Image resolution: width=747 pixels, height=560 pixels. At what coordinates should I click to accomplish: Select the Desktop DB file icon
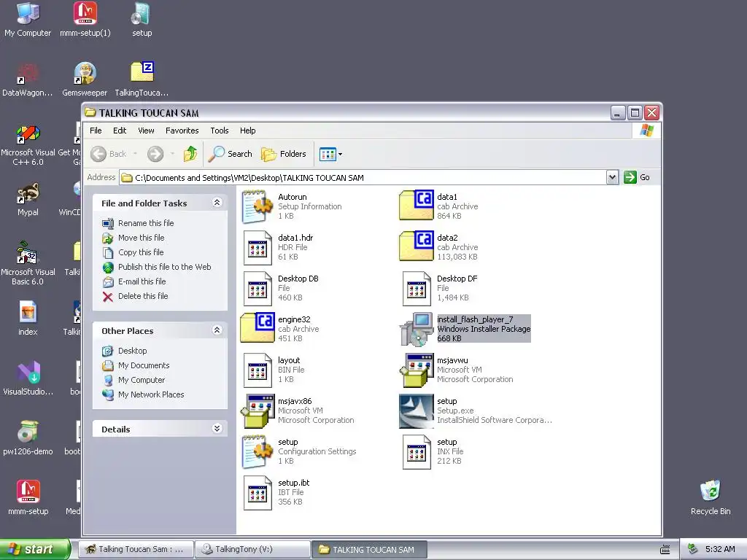pyautogui.click(x=258, y=289)
